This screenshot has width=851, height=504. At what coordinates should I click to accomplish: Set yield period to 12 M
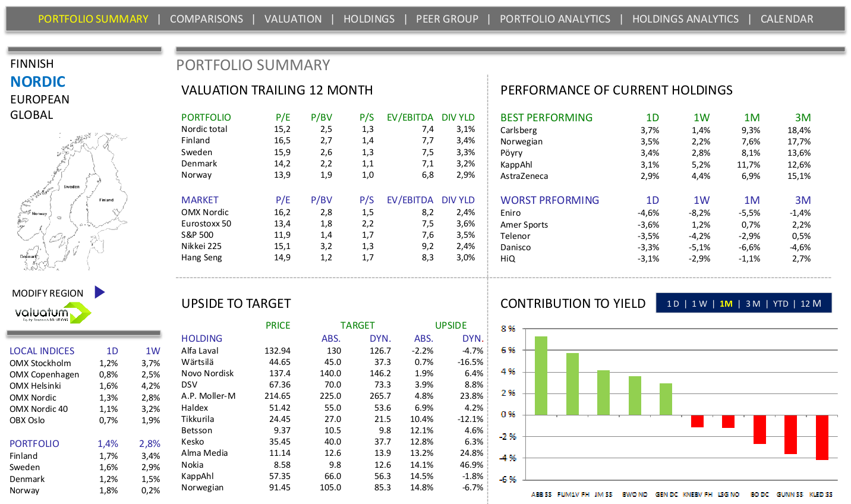pos(811,304)
